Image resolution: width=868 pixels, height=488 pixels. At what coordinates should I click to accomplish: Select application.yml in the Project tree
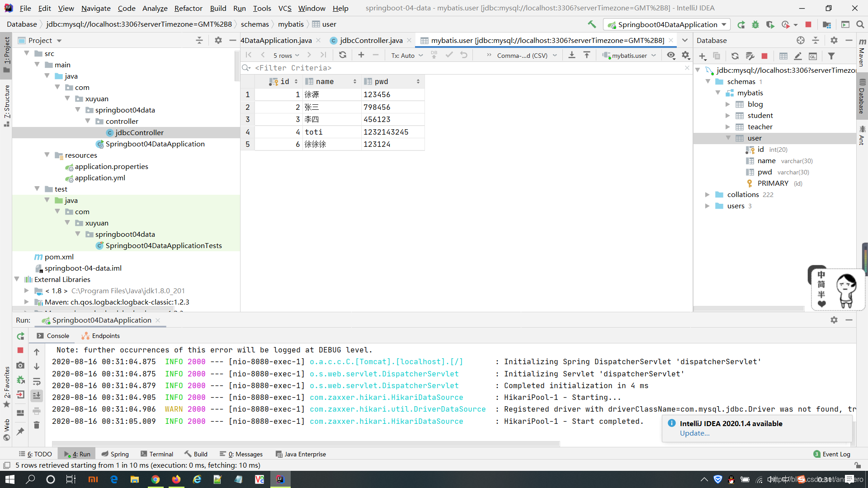[100, 178]
